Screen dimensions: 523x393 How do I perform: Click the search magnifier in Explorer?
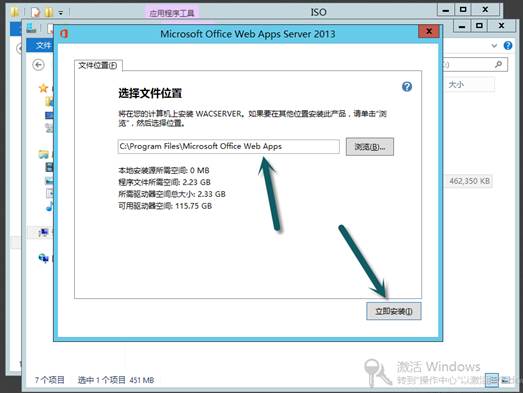pos(498,64)
